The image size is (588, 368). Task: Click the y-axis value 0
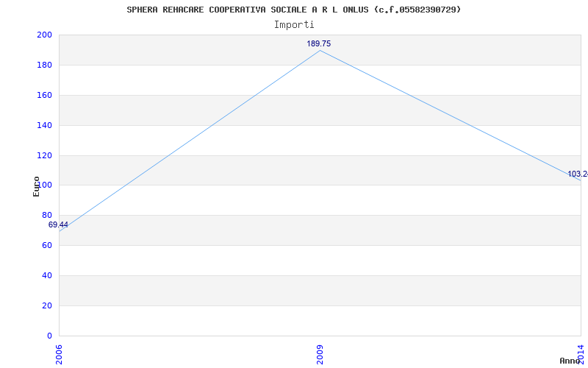tap(49, 336)
